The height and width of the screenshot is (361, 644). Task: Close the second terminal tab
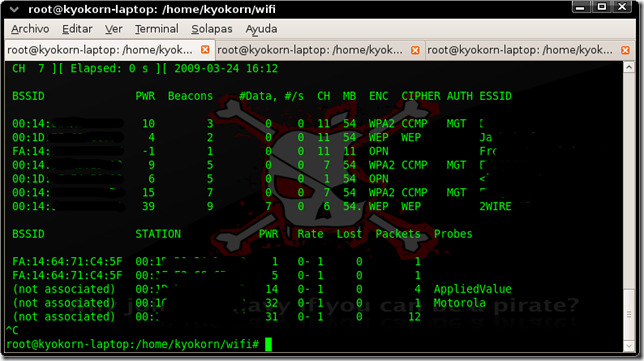point(415,50)
